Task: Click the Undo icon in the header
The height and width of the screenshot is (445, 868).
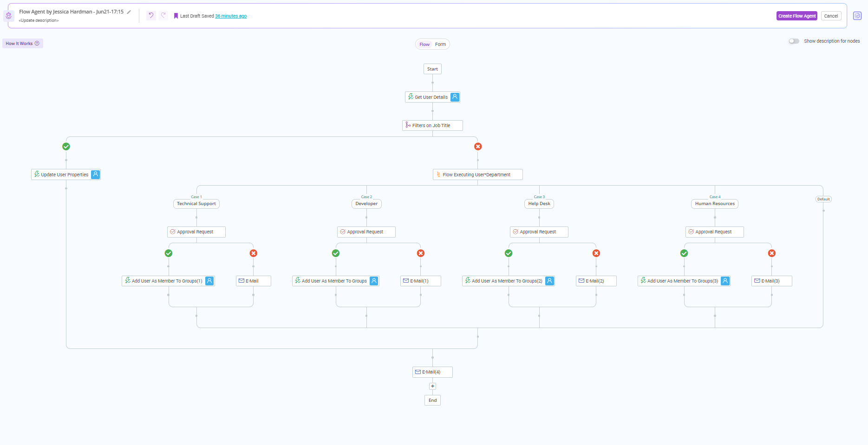Action: click(150, 15)
